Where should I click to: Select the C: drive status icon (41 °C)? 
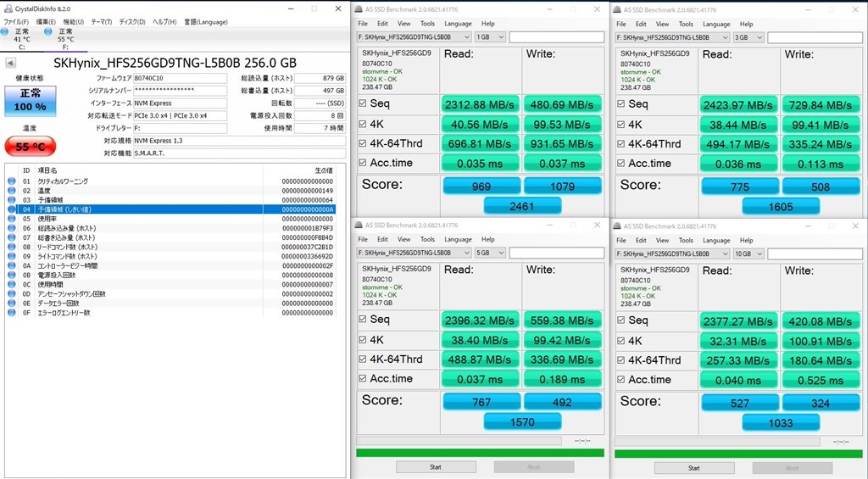pyautogui.click(x=5, y=31)
